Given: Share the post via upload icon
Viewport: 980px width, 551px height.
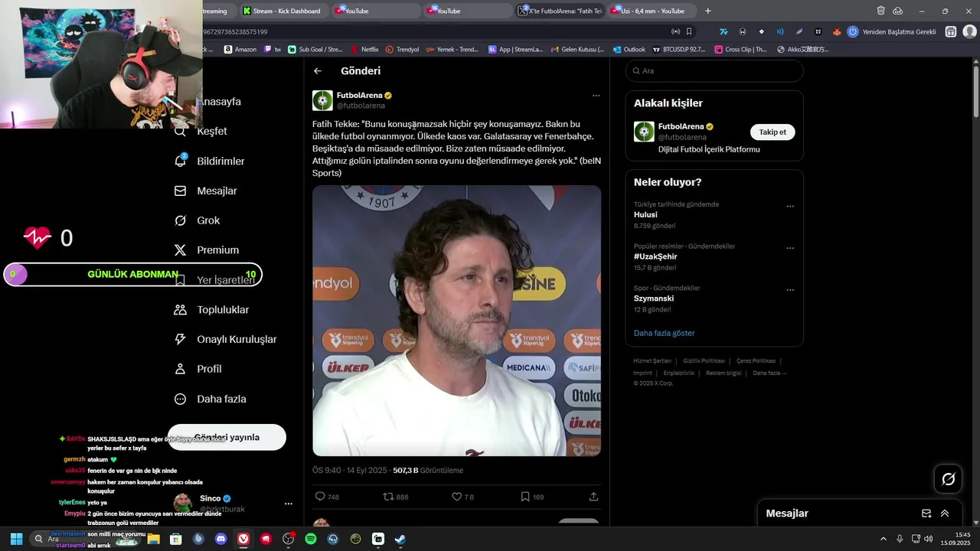Looking at the screenshot, I should (x=593, y=497).
